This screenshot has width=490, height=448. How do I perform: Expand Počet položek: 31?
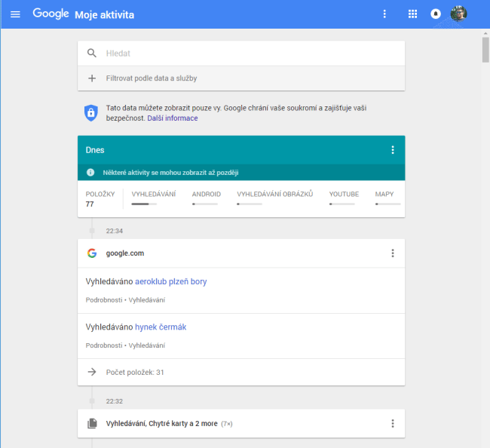(241, 372)
